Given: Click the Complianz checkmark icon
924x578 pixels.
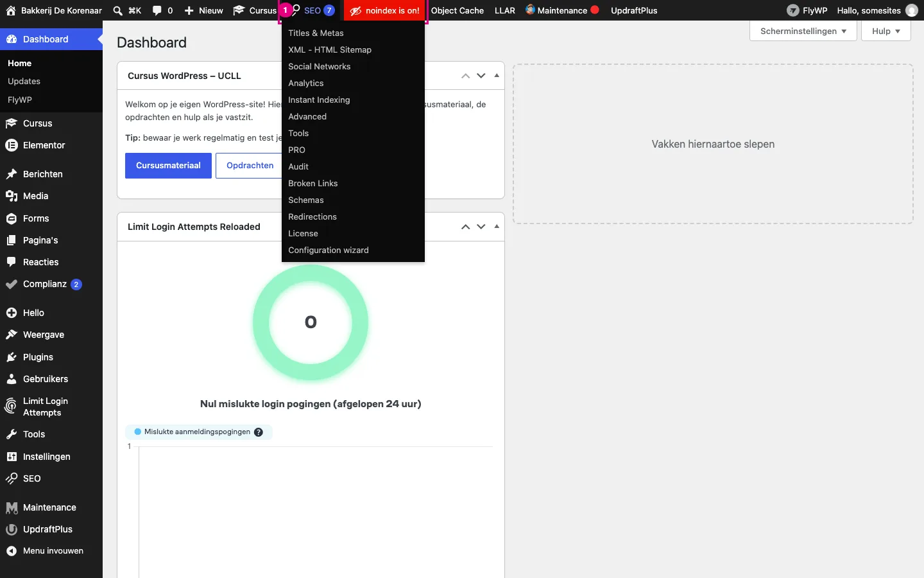Looking at the screenshot, I should [12, 284].
